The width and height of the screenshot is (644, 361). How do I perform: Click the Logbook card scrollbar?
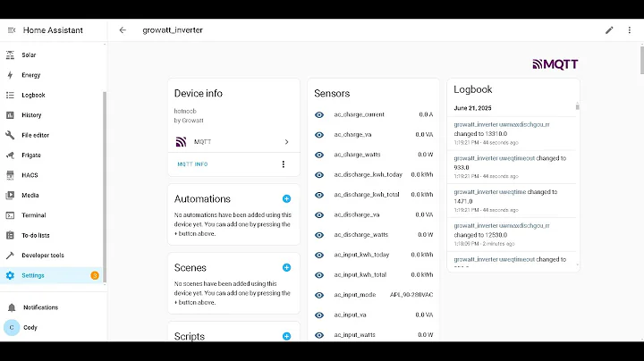(x=578, y=107)
